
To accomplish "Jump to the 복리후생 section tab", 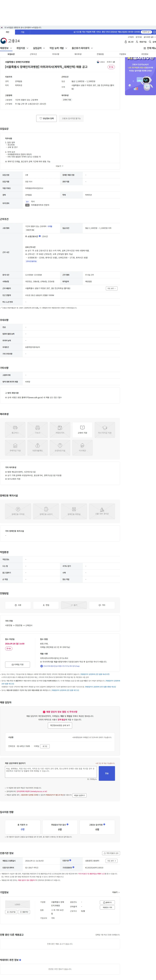I will [78, 54].
